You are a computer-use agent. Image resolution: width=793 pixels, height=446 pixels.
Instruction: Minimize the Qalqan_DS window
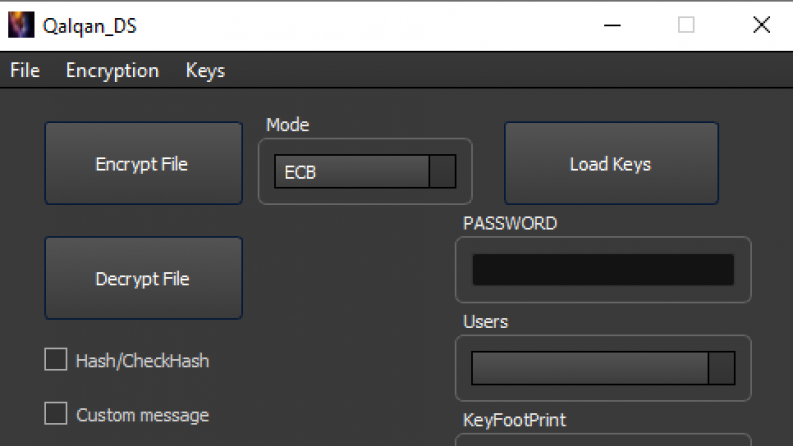click(x=612, y=25)
